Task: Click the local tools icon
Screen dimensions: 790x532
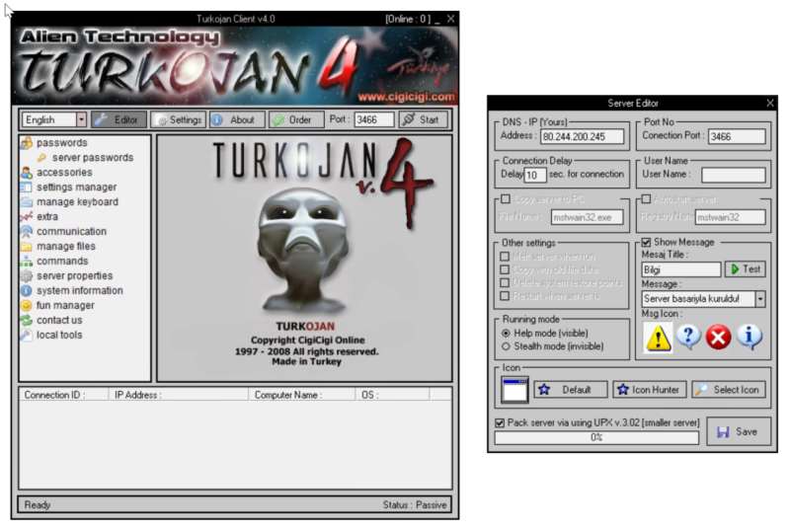Action: point(27,335)
